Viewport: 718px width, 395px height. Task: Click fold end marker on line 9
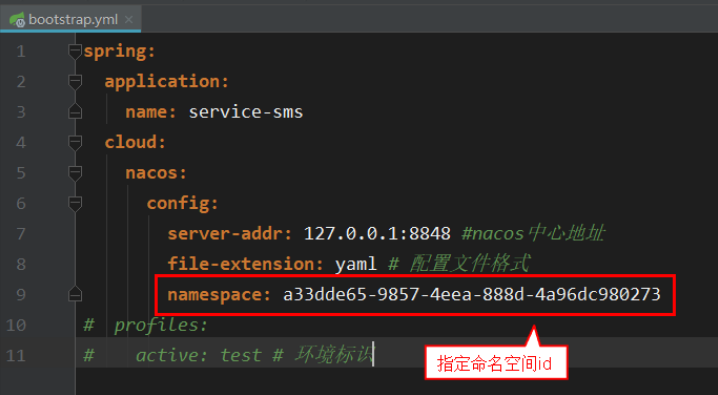pos(75,294)
